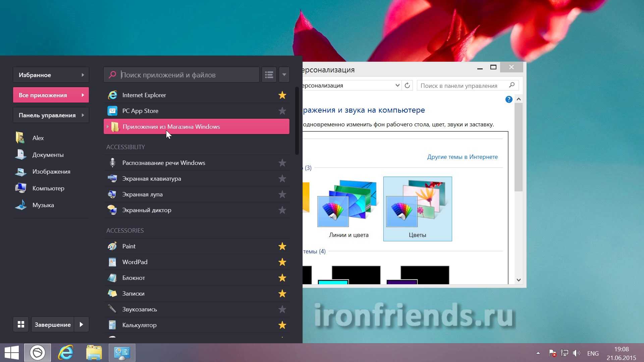Click the on-screen keyboard icon
The image size is (644, 362).
point(112,179)
